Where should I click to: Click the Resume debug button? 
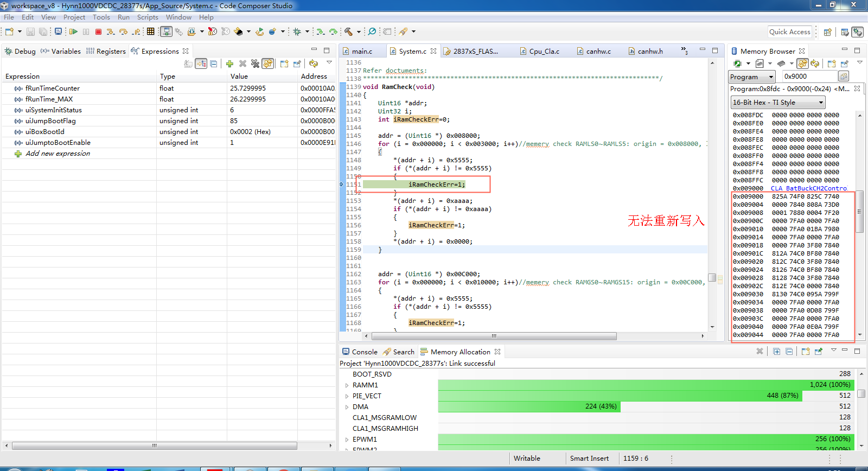[73, 32]
